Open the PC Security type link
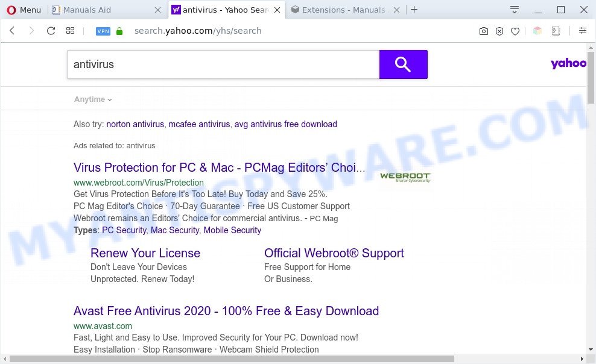596x364 pixels. [x=124, y=230]
